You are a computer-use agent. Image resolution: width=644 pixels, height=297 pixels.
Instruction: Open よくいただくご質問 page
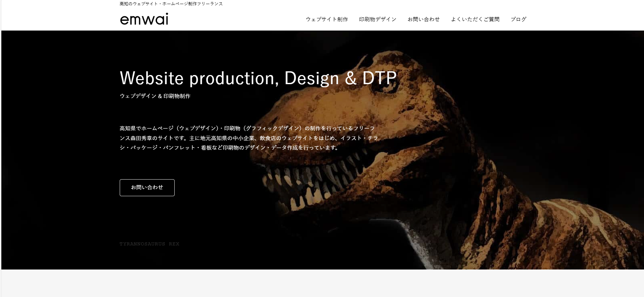click(x=475, y=19)
